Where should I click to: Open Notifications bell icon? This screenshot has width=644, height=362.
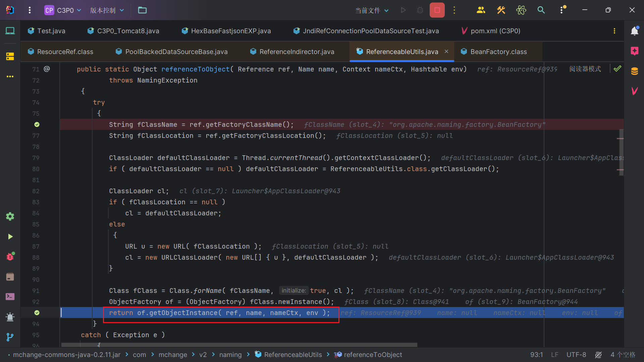(634, 31)
